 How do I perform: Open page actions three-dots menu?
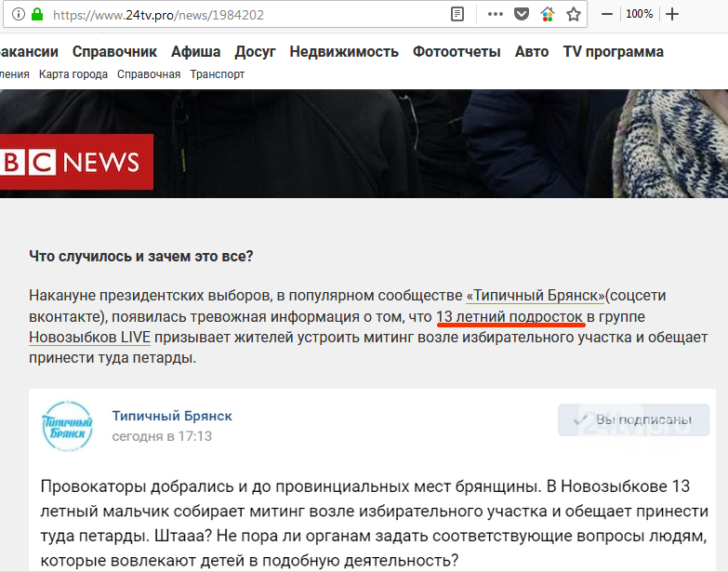point(496,14)
